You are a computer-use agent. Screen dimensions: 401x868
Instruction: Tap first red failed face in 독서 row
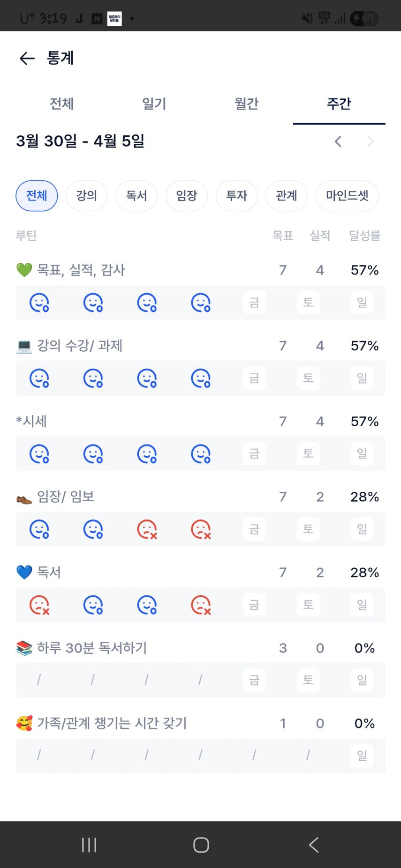pyautogui.click(x=39, y=605)
